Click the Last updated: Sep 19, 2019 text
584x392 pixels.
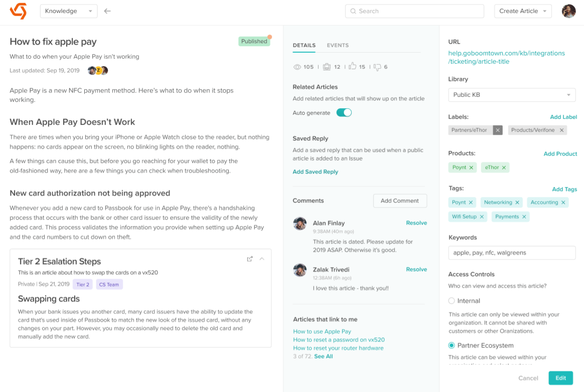44,70
